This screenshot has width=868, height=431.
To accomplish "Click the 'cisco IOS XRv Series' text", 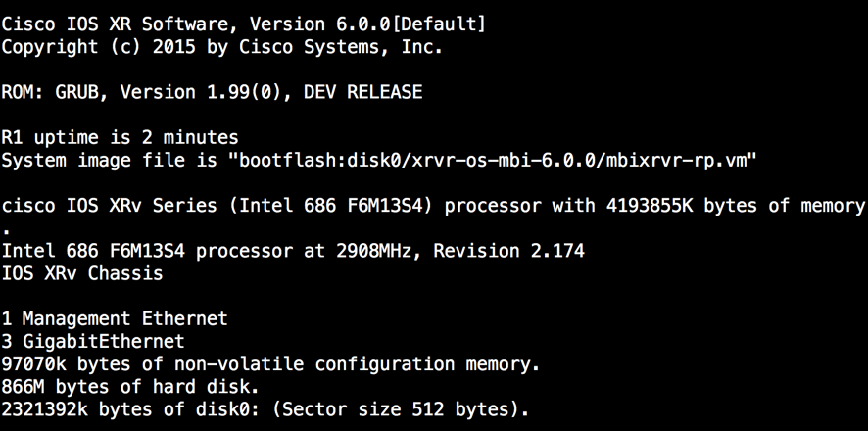I will coord(109,206).
